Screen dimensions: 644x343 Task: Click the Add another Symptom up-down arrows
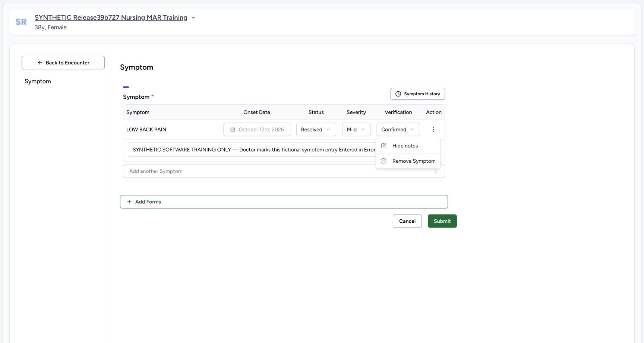[436, 171]
